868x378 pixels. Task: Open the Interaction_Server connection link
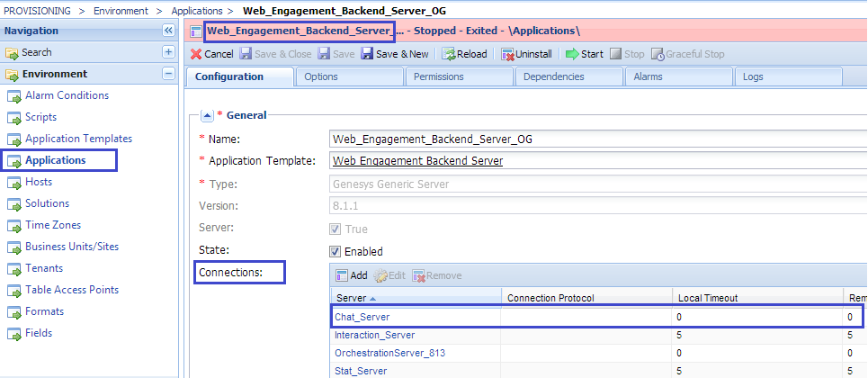click(374, 335)
